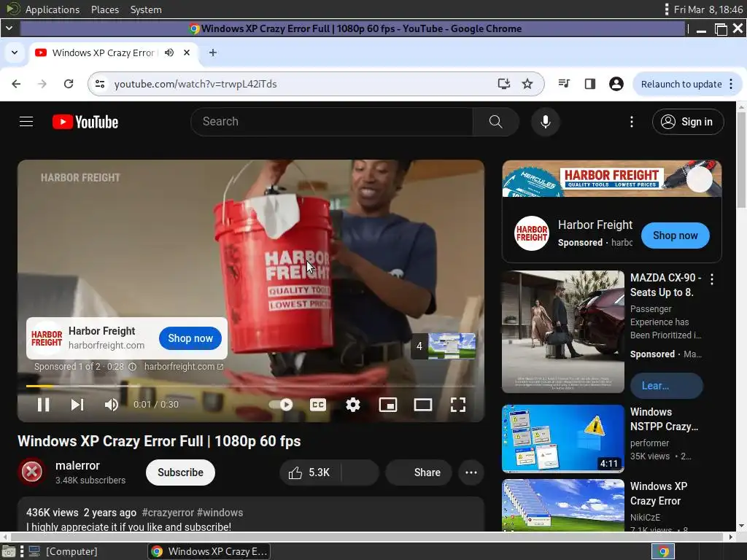Image resolution: width=747 pixels, height=560 pixels.
Task: Click the sponsored ad info icon
Action: [133, 367]
